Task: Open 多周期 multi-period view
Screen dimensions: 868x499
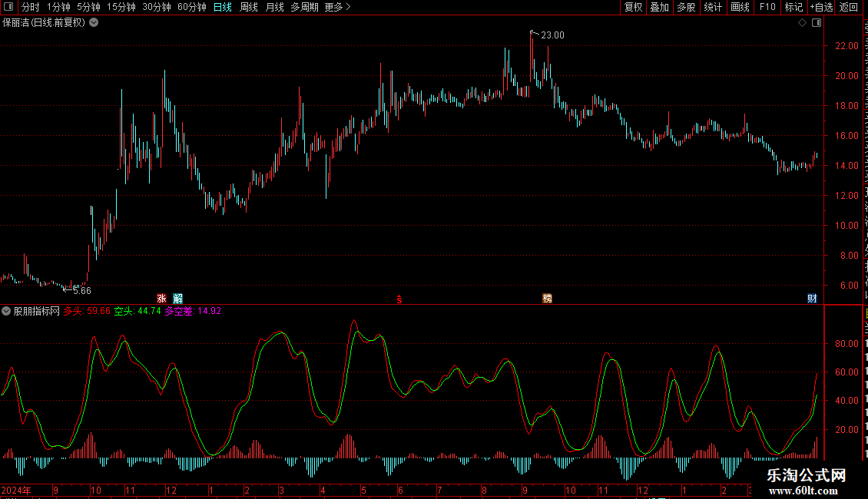Action: pos(304,7)
